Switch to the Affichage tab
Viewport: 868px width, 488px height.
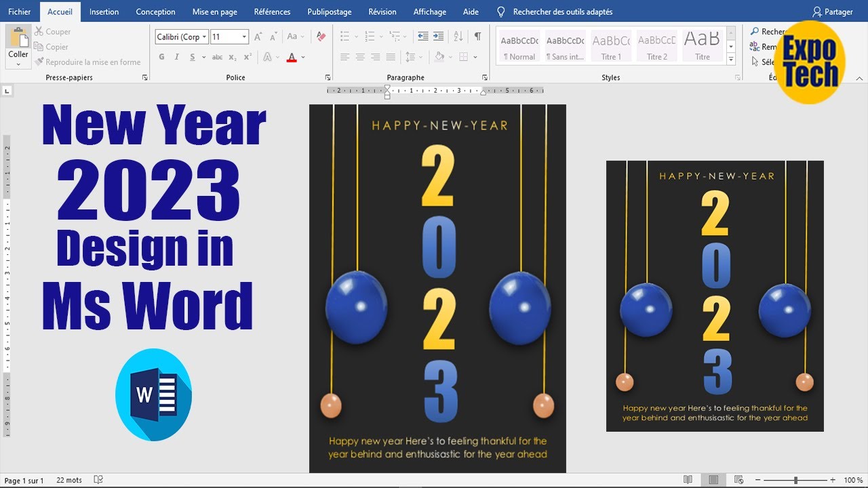click(430, 12)
